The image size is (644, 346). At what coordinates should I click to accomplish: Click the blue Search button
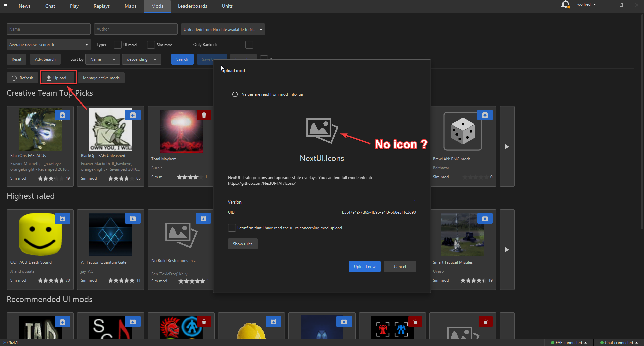coord(182,59)
